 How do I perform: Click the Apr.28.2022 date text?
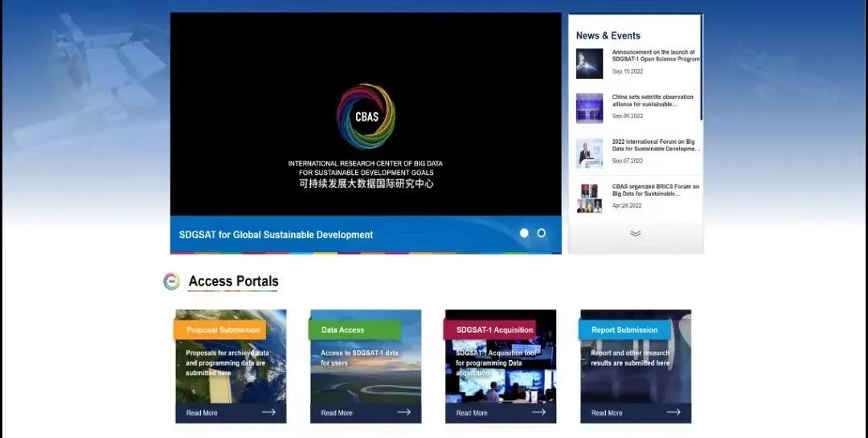pos(627,206)
